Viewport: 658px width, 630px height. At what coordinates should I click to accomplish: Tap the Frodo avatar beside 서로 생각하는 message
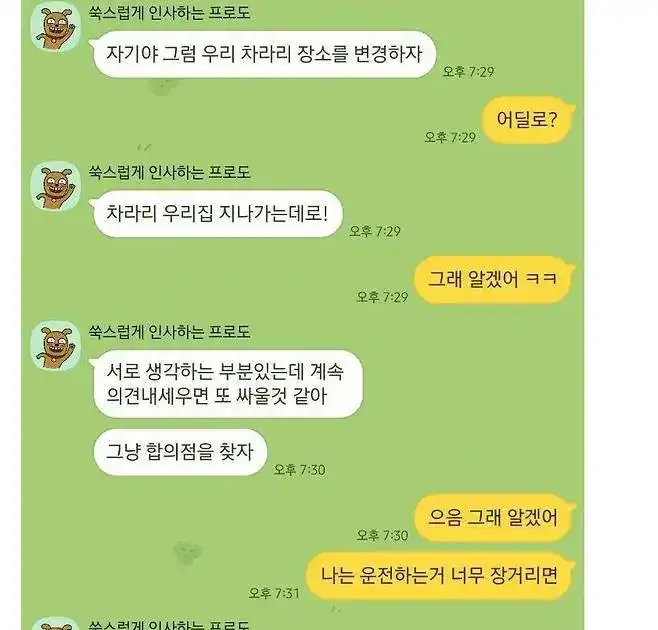tap(55, 346)
